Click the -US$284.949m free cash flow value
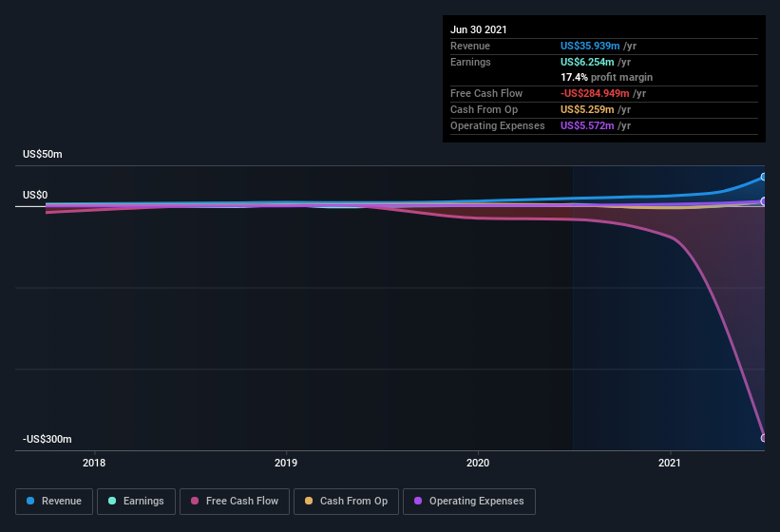The width and height of the screenshot is (780, 532). click(x=595, y=93)
